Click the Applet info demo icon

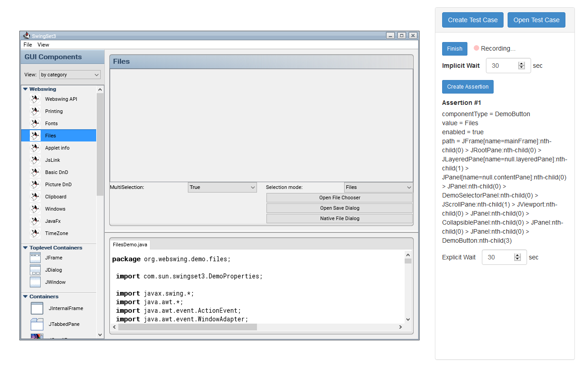(35, 148)
